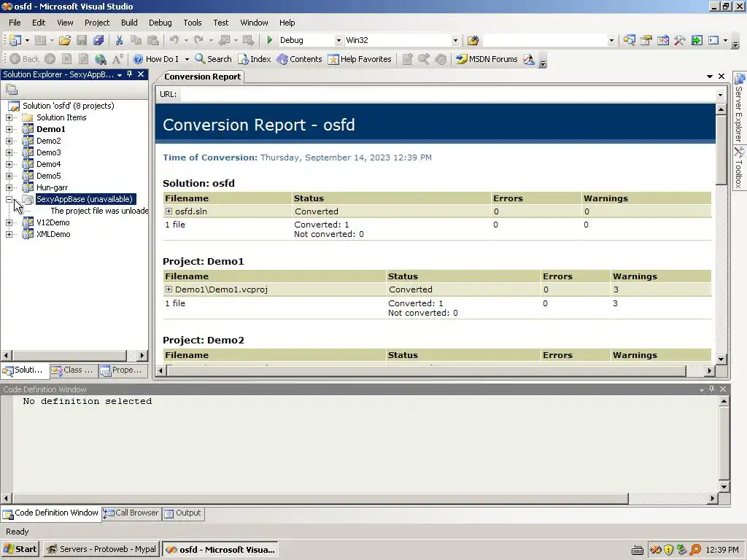This screenshot has height=560, width=747.
Task: Open the Tools menu
Action: [x=193, y=23]
